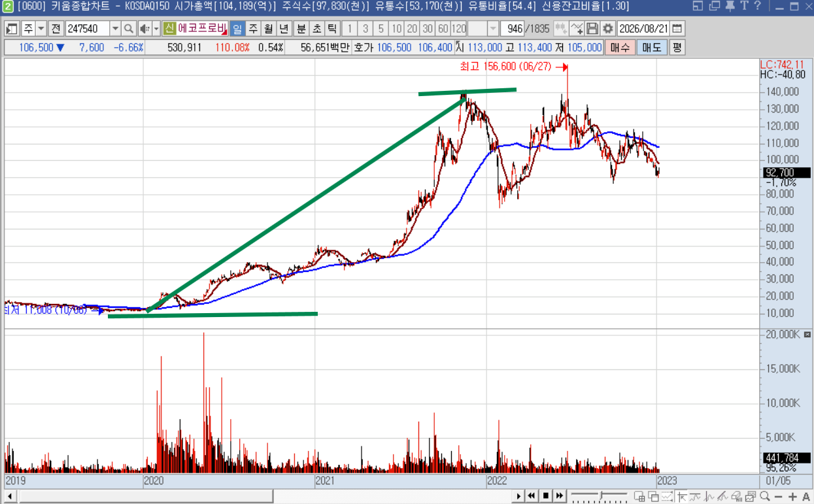Click the 매수 buy button

(619, 48)
